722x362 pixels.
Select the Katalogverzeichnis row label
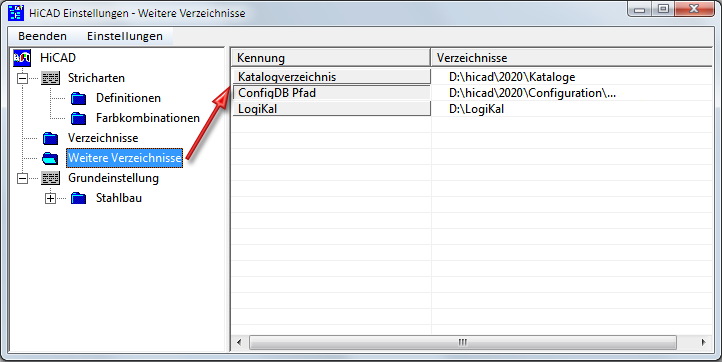click(332, 76)
